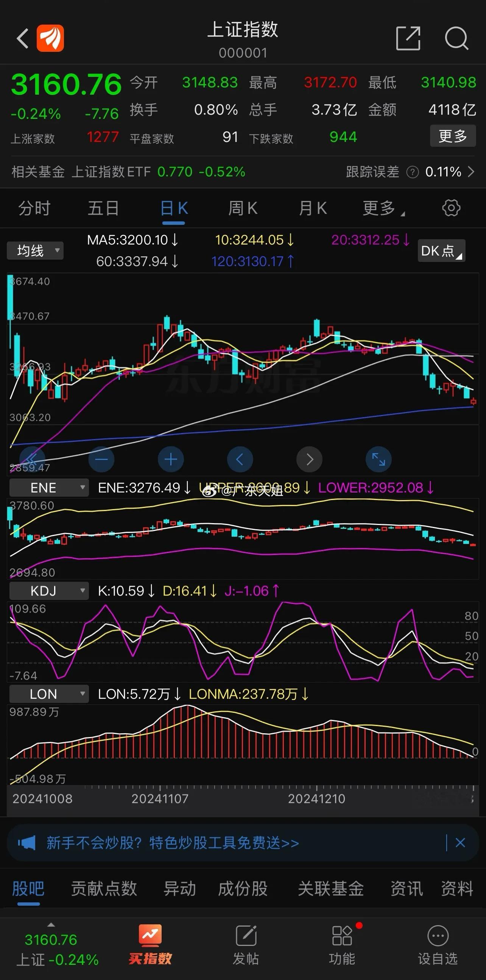Open the search magnifier icon
This screenshot has width=486, height=980.
(x=456, y=39)
